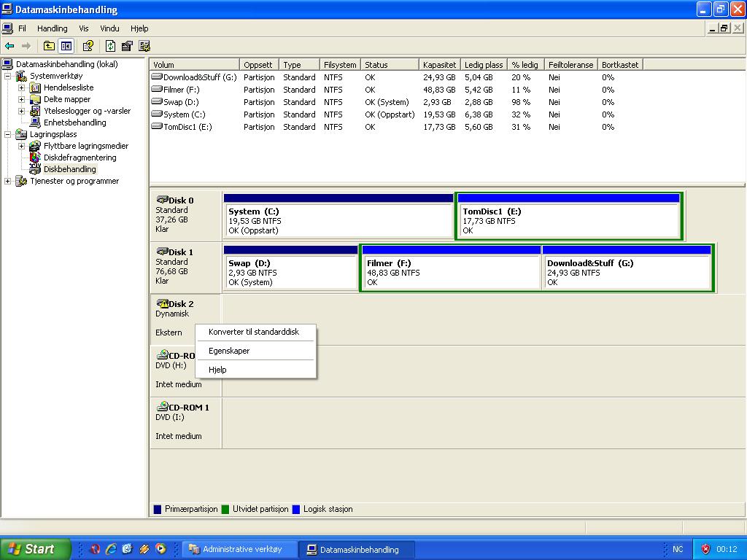Open Enhetsbehandling in the tree
Screen dimensions: 747x560
click(x=74, y=122)
